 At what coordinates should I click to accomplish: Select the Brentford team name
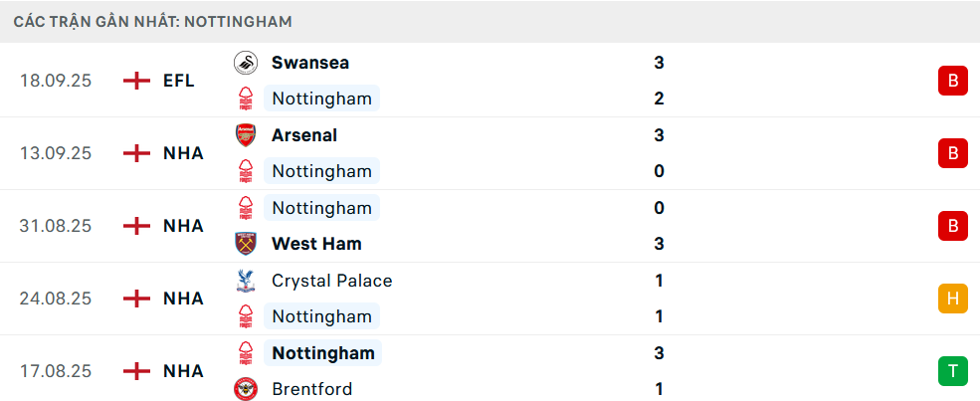312,389
